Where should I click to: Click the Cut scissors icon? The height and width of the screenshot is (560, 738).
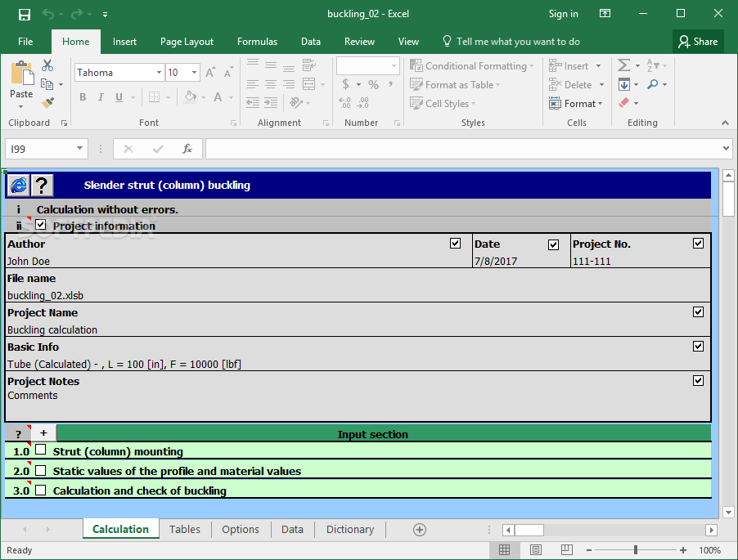point(47,65)
